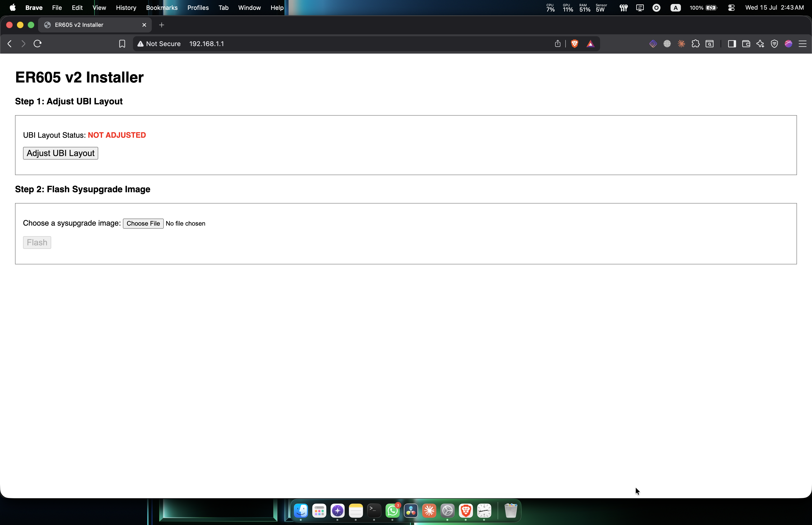The height and width of the screenshot is (525, 812).
Task: Go forward with the browser forward arrow
Action: pos(23,44)
